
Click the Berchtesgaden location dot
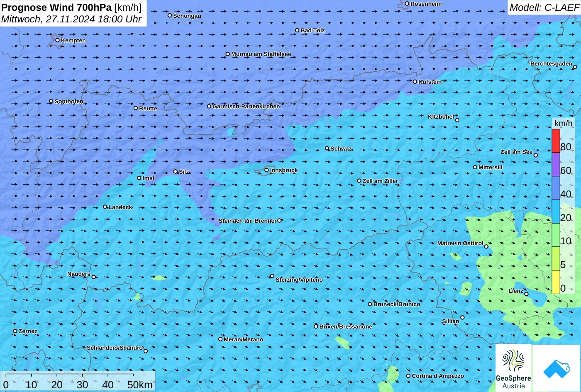point(575,67)
